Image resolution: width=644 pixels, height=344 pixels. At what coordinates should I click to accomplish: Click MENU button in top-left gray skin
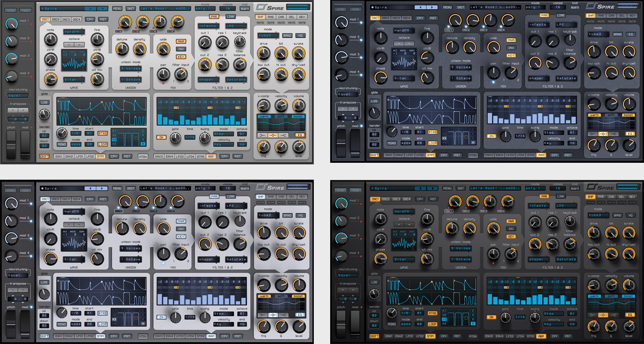pos(117,8)
